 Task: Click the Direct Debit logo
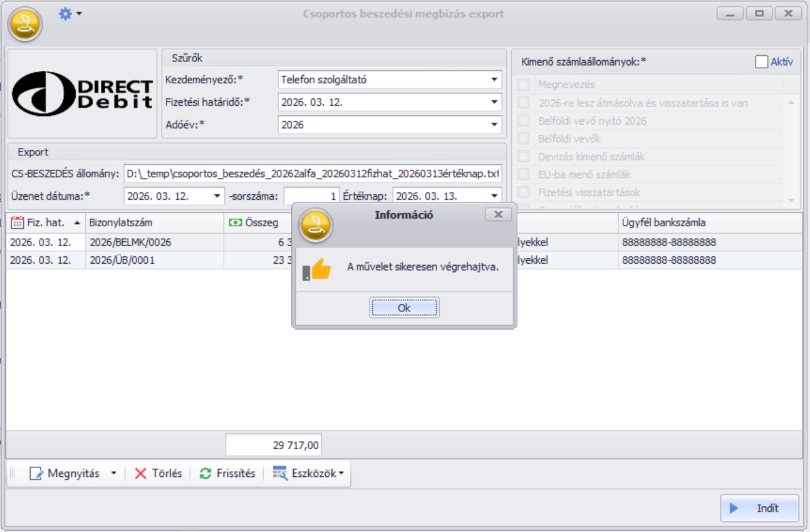click(x=82, y=93)
